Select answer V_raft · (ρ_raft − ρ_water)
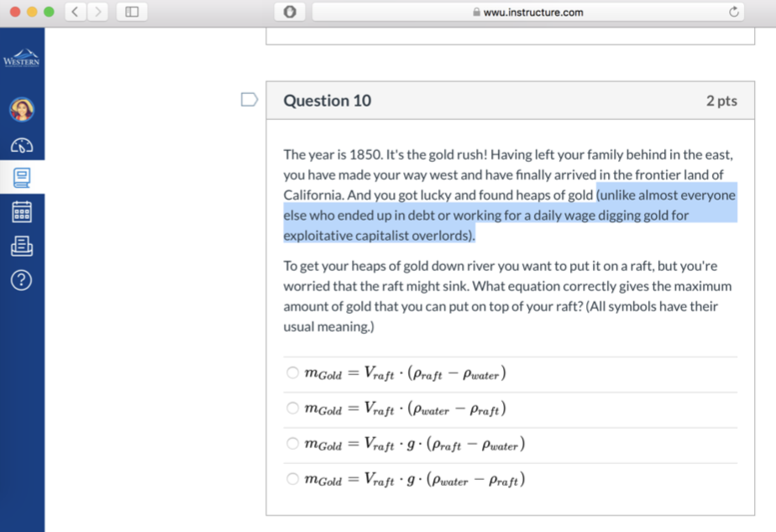This screenshot has height=532, width=776. coord(292,373)
